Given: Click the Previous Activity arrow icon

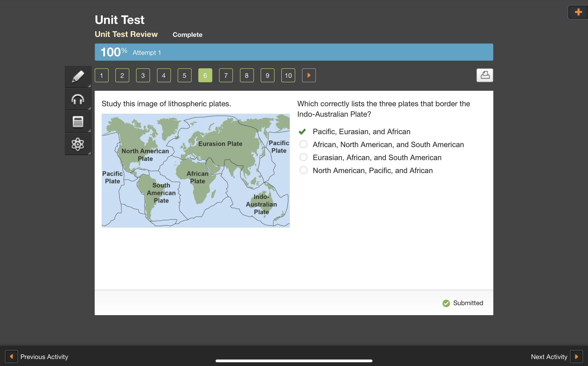Looking at the screenshot, I should point(11,357).
